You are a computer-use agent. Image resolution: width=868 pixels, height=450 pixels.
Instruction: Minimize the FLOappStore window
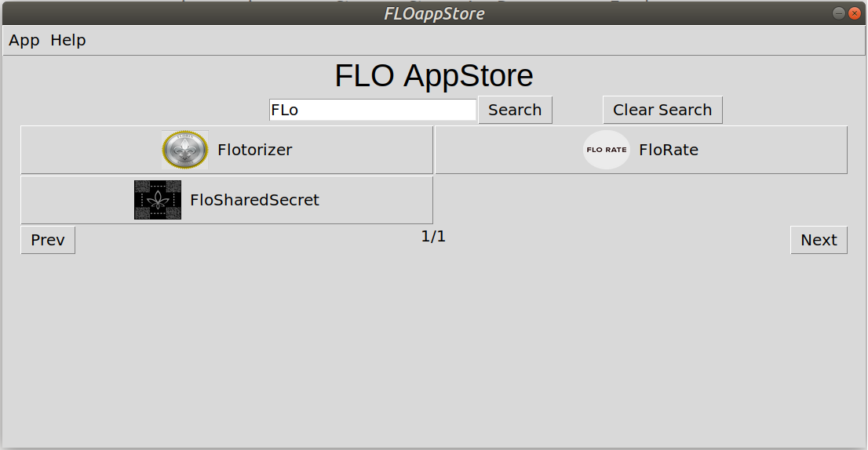click(x=838, y=13)
